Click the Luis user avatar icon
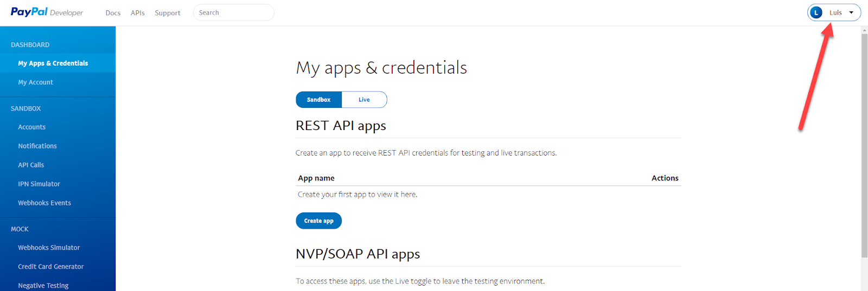Screen dimensions: 868x291 click(816, 12)
